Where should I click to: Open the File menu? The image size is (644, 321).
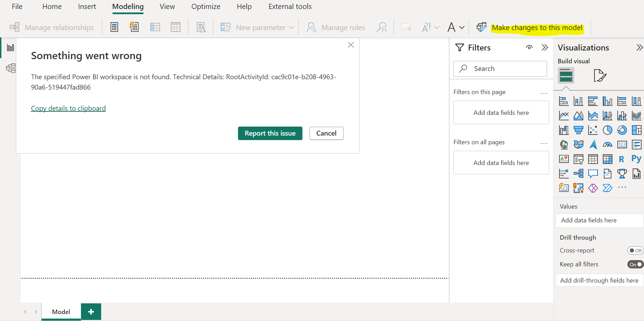coord(17,7)
